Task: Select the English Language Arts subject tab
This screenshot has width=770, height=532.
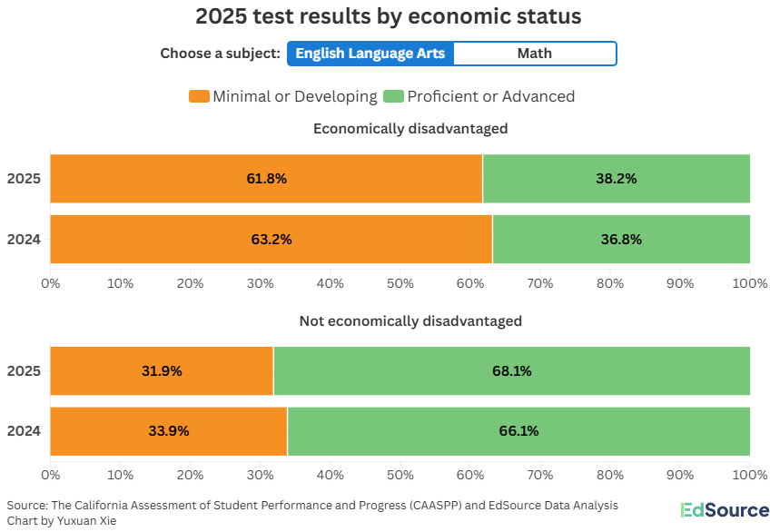Action: (370, 54)
